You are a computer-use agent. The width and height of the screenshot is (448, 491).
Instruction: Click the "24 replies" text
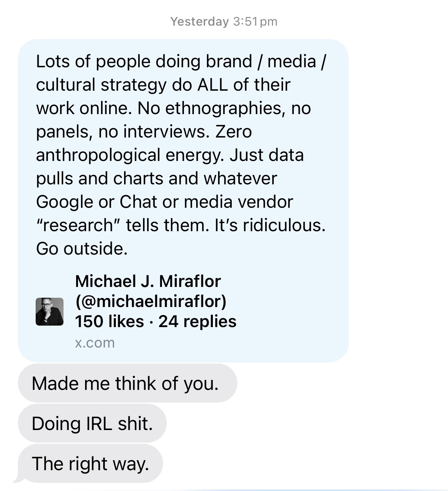tap(197, 322)
